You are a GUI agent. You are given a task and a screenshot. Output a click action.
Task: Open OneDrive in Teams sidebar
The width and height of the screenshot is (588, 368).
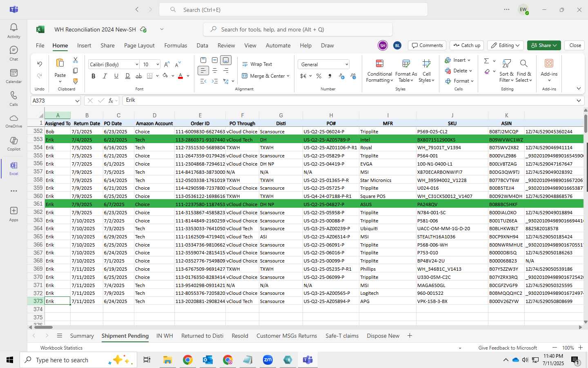point(13,121)
